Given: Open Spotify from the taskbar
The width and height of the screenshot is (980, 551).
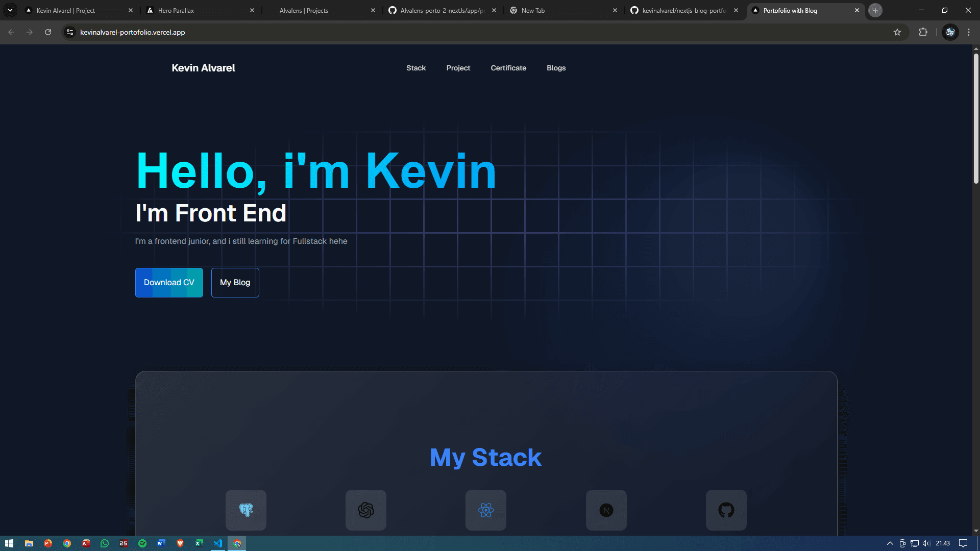Looking at the screenshot, I should click(142, 543).
